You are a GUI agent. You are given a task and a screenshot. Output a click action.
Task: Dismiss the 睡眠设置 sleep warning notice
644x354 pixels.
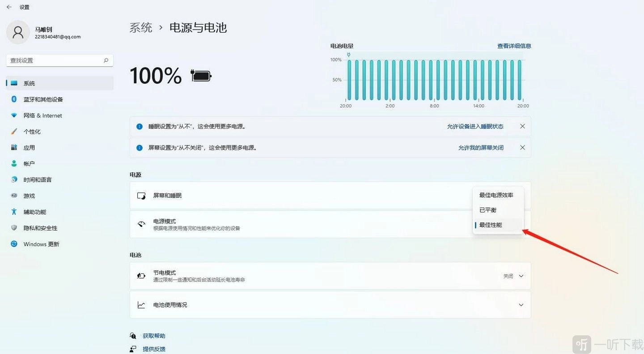click(522, 127)
